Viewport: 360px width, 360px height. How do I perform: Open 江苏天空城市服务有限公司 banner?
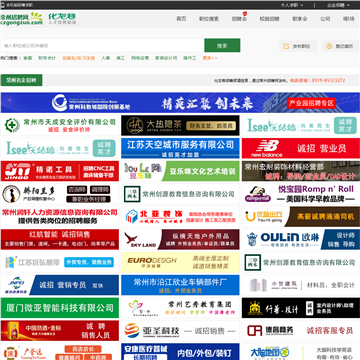tap(180, 148)
